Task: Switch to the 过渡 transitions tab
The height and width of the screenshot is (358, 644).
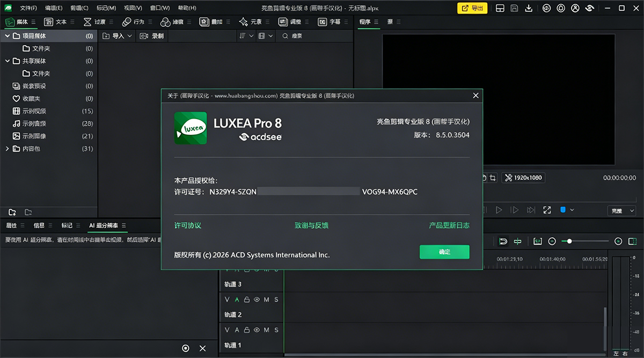Action: pyautogui.click(x=95, y=22)
